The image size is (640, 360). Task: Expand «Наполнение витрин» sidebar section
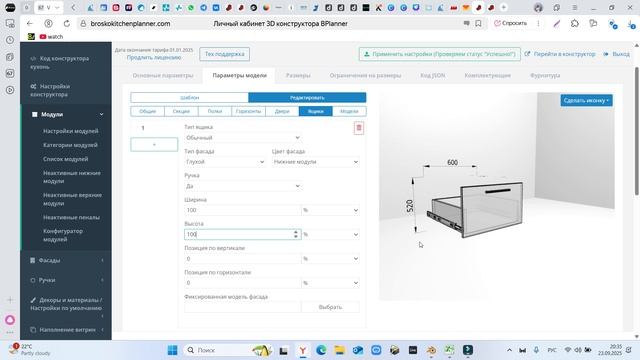67,329
